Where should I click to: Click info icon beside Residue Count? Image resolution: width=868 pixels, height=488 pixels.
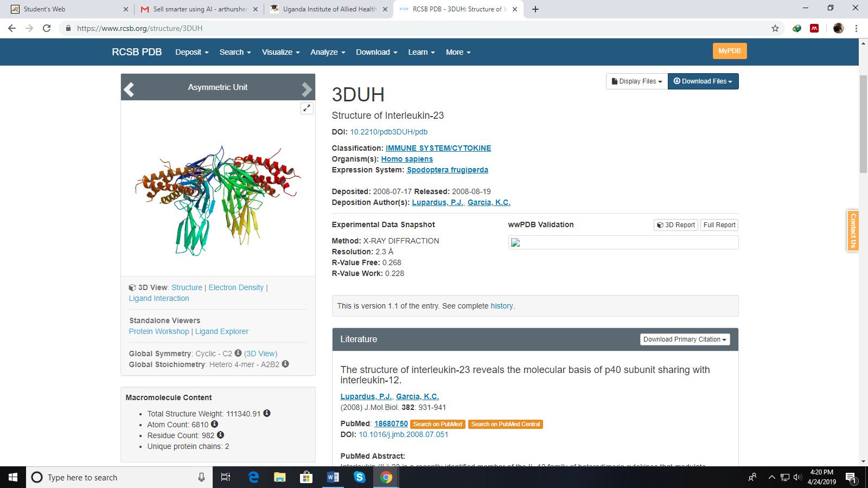click(x=220, y=435)
